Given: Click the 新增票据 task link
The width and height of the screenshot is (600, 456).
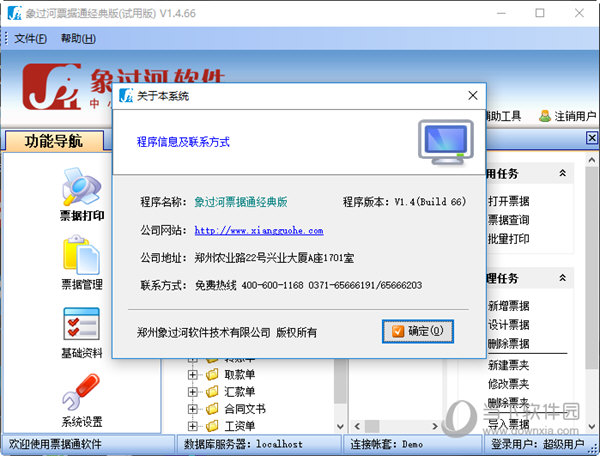Looking at the screenshot, I should (509, 306).
